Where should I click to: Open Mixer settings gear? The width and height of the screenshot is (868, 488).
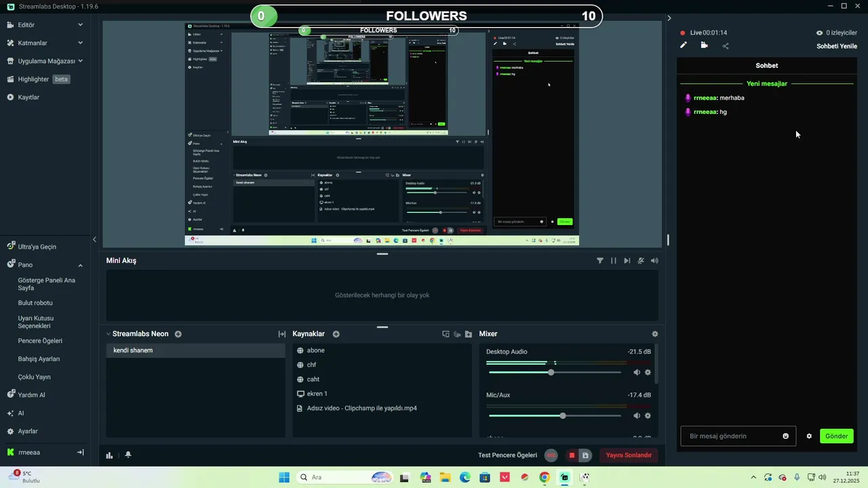(654, 334)
